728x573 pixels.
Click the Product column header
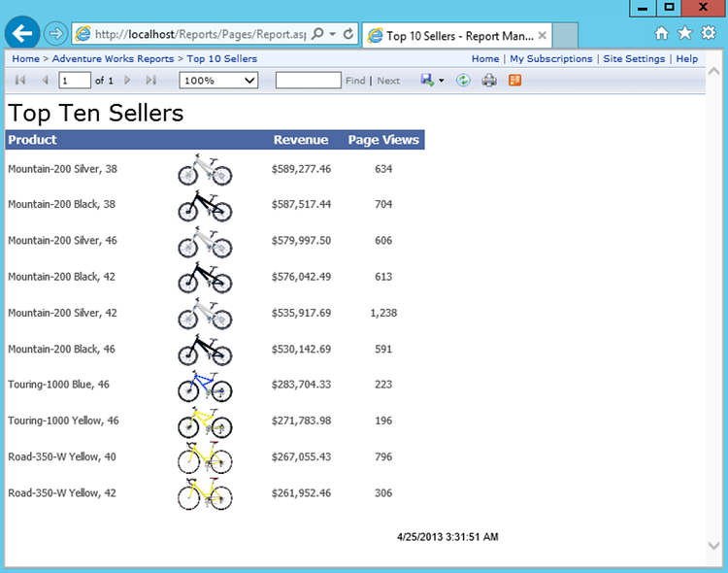click(32, 140)
